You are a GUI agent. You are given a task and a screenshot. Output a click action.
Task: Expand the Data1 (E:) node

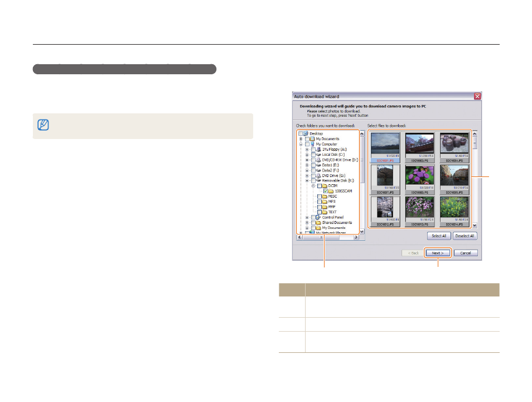click(307, 165)
